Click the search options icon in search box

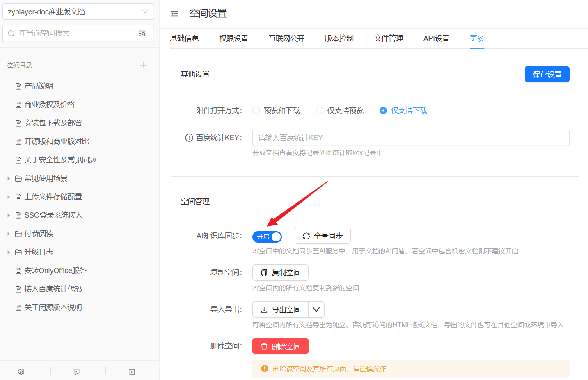(142, 33)
